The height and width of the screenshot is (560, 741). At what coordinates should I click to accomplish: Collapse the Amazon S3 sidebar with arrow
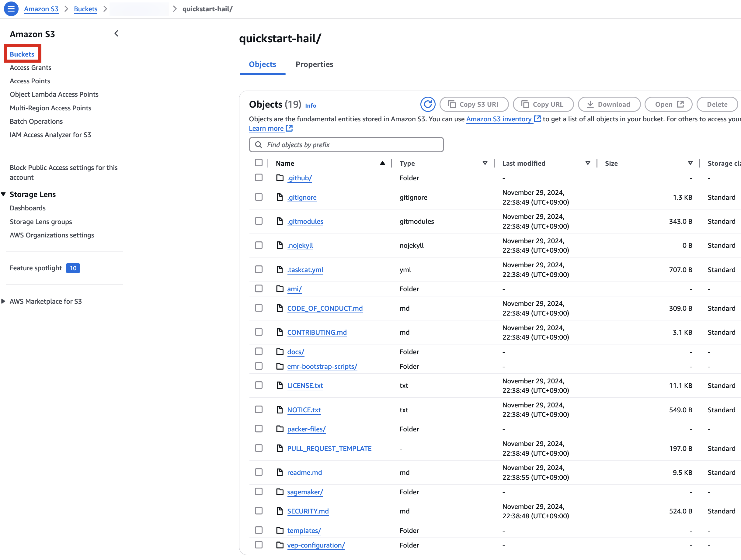point(116,33)
